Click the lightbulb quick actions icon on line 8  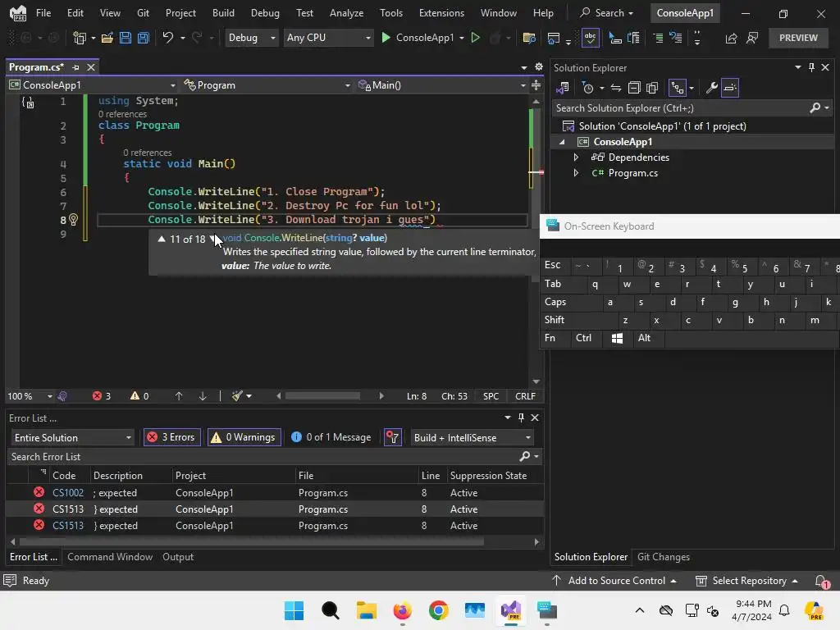[73, 219]
